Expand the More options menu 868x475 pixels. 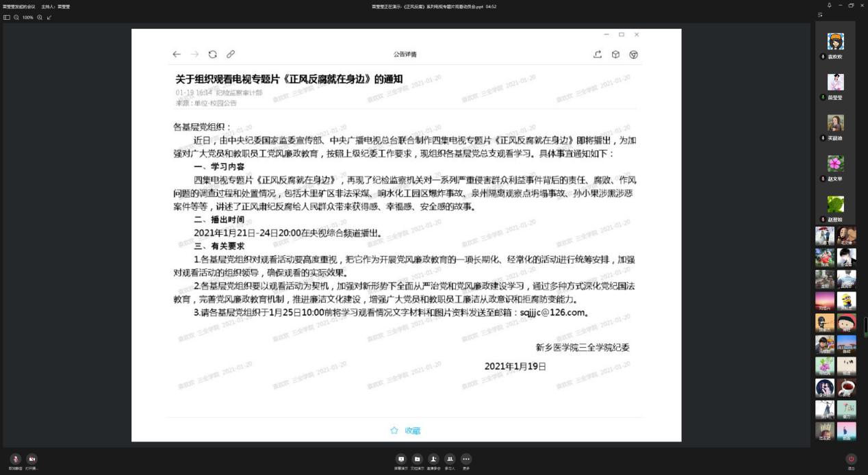(466, 459)
